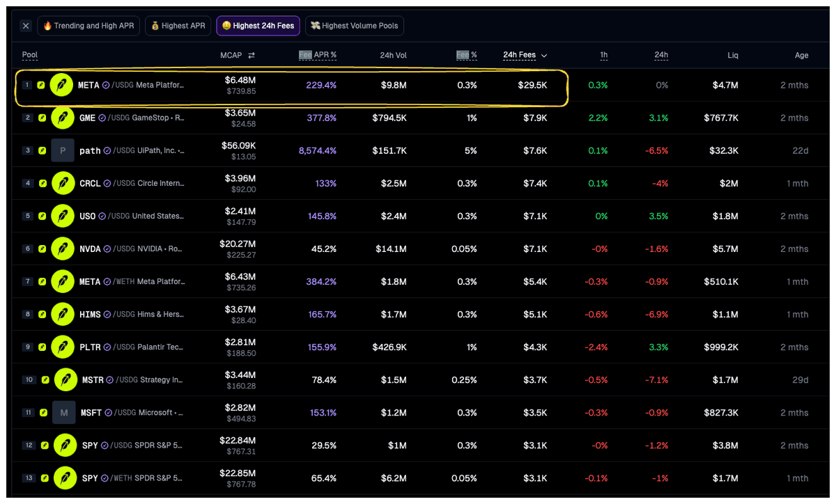Click the $20.27M market cap for NVDA
The height and width of the screenshot is (504, 836).
point(238,244)
